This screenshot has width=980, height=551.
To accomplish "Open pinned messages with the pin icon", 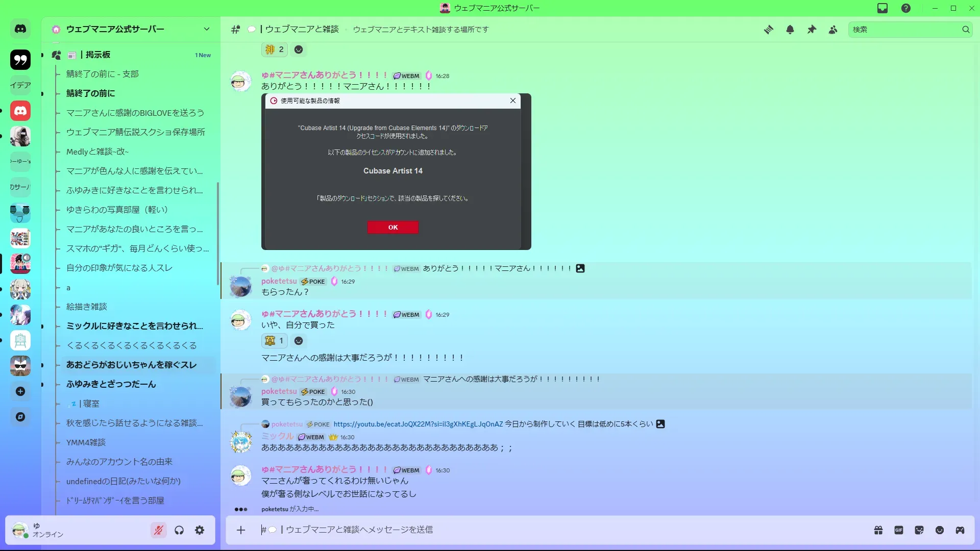I will 812,30.
